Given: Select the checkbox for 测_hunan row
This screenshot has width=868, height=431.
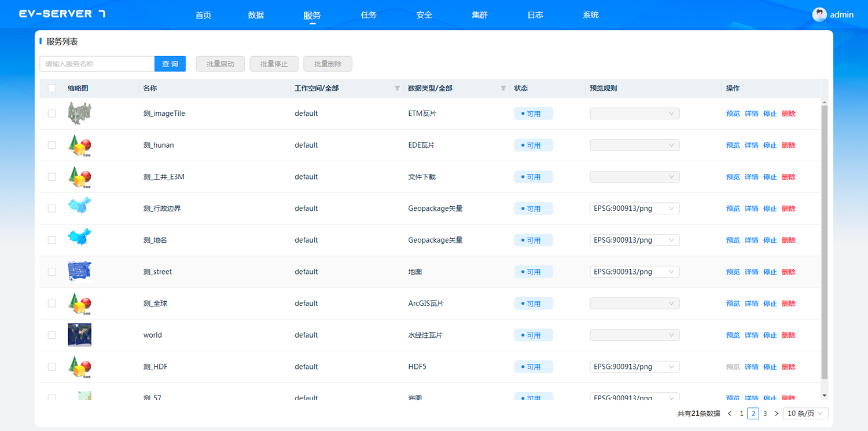Looking at the screenshot, I should (52, 145).
